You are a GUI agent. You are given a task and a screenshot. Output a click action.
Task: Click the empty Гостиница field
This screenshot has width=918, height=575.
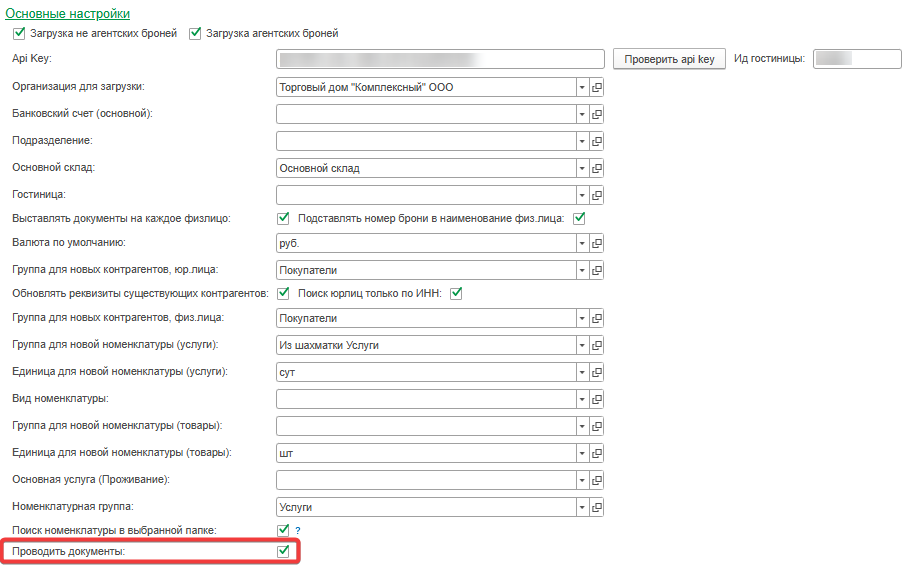coord(426,195)
